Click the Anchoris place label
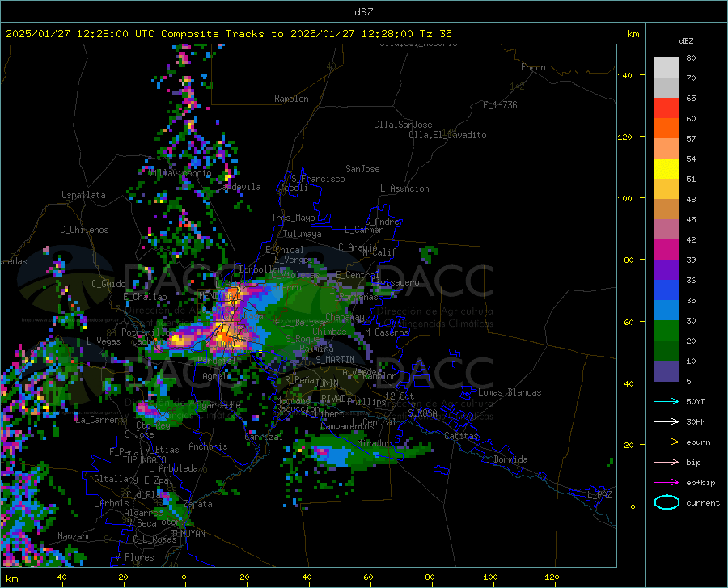 point(208,446)
